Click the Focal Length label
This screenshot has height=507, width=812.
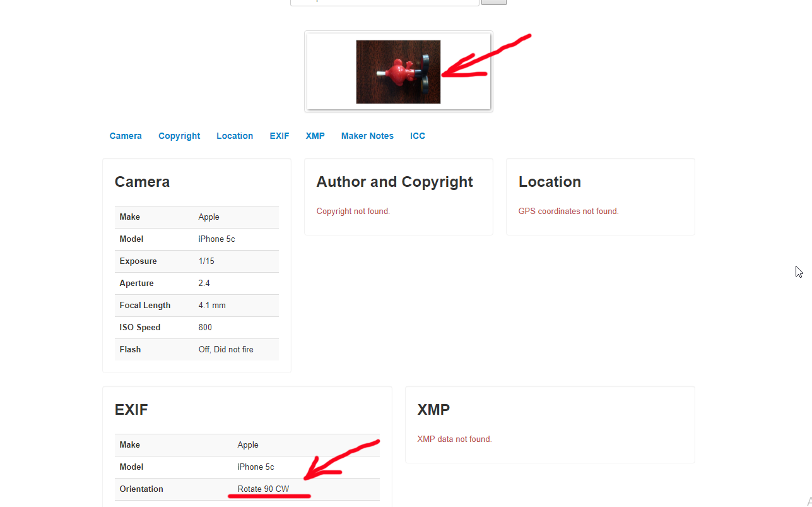coord(145,305)
